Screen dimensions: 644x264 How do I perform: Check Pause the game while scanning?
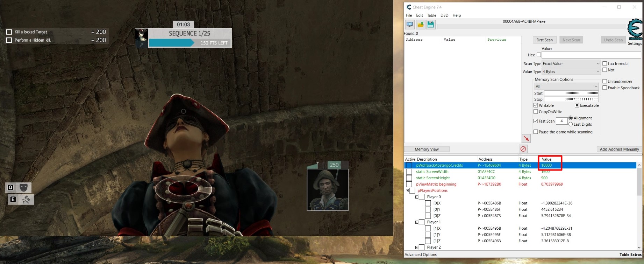[x=536, y=132]
